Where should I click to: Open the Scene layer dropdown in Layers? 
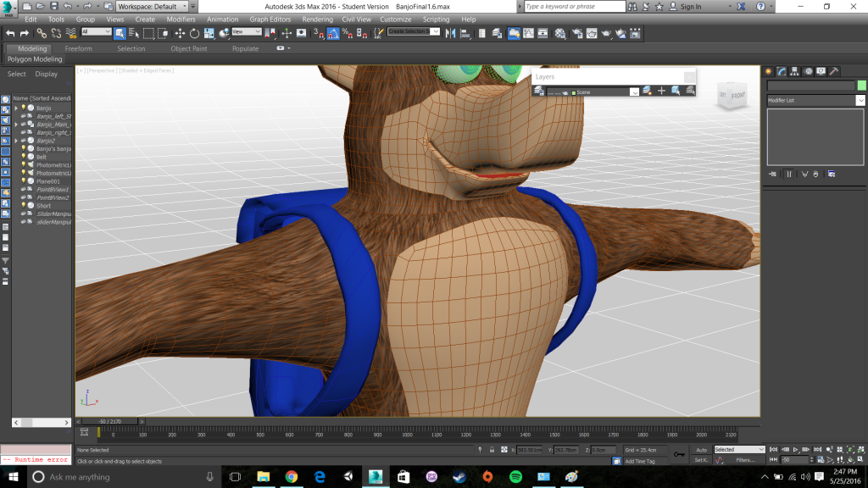[634, 92]
